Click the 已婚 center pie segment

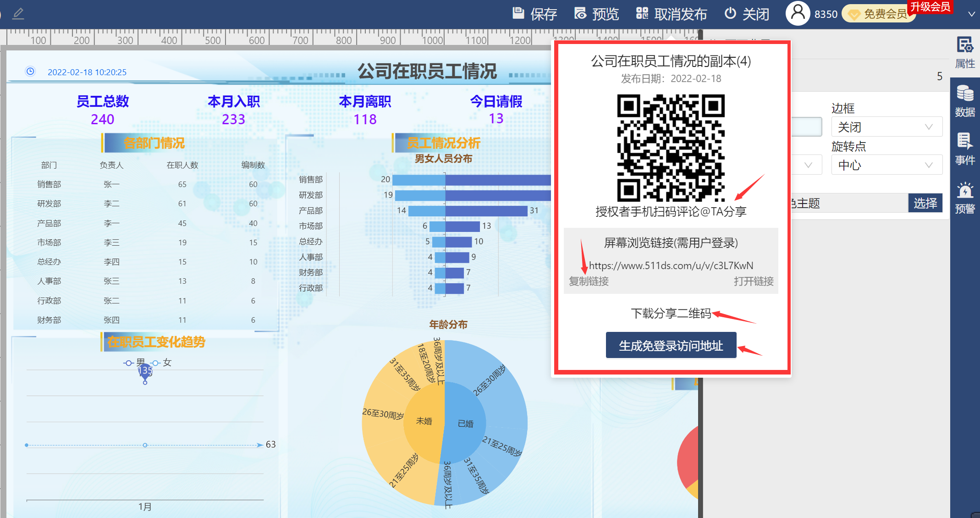tap(465, 424)
